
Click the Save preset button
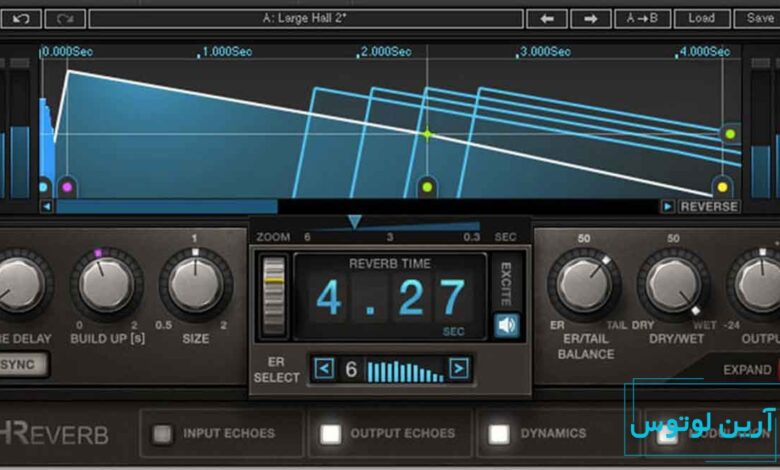[x=759, y=18]
